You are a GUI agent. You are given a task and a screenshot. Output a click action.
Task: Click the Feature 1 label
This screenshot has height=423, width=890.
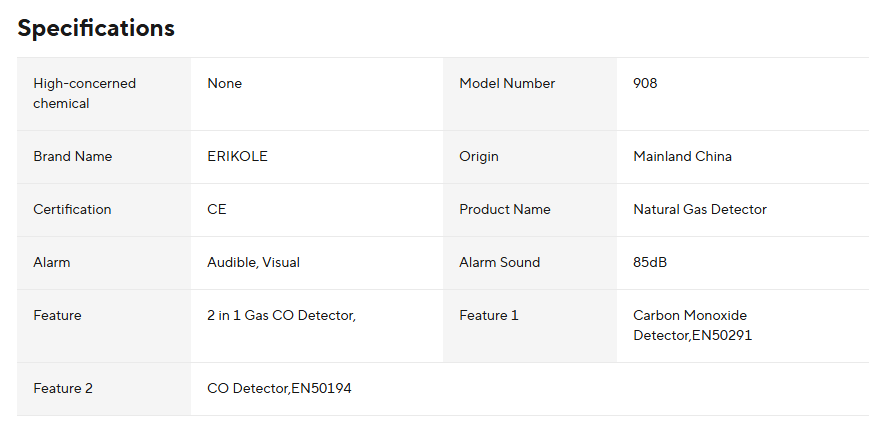pyautogui.click(x=489, y=315)
